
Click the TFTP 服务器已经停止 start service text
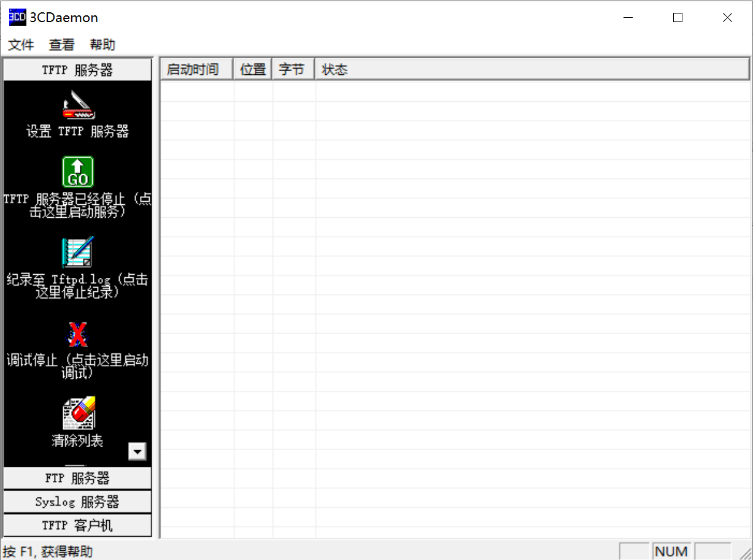tap(77, 205)
